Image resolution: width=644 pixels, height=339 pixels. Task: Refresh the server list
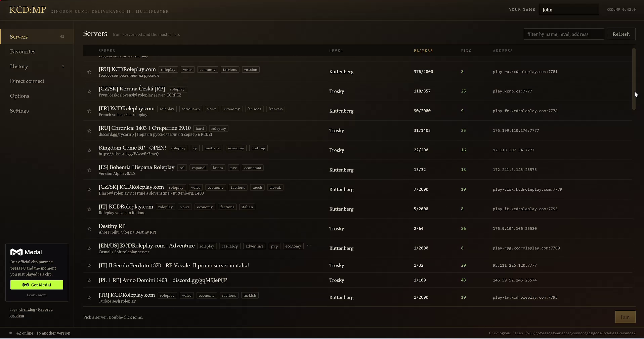[x=621, y=34]
